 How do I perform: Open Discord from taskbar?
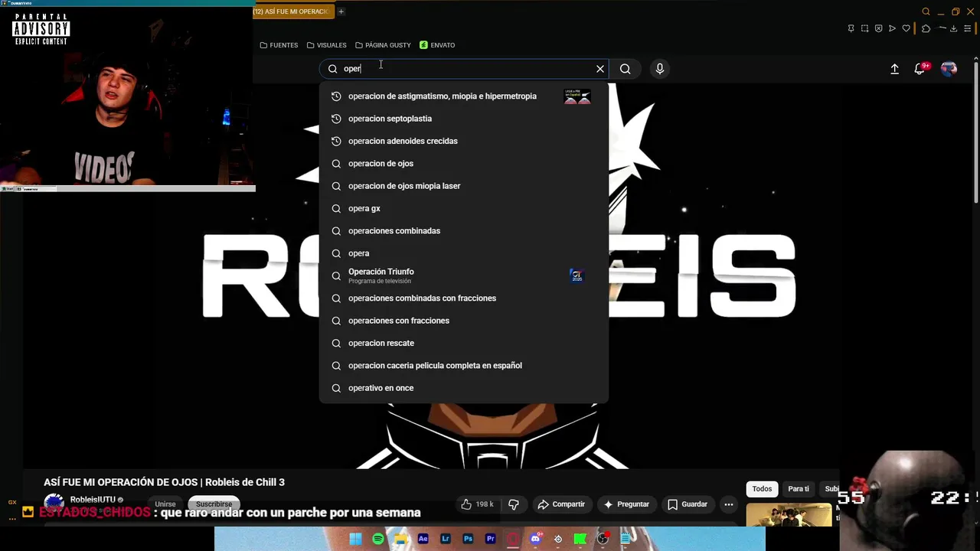(x=536, y=540)
